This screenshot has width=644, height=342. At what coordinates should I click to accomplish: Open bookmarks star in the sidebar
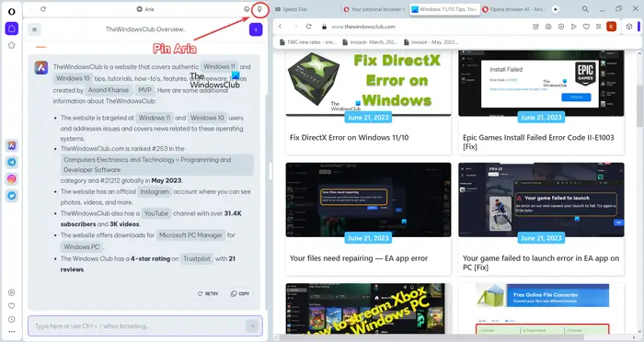(x=11, y=45)
